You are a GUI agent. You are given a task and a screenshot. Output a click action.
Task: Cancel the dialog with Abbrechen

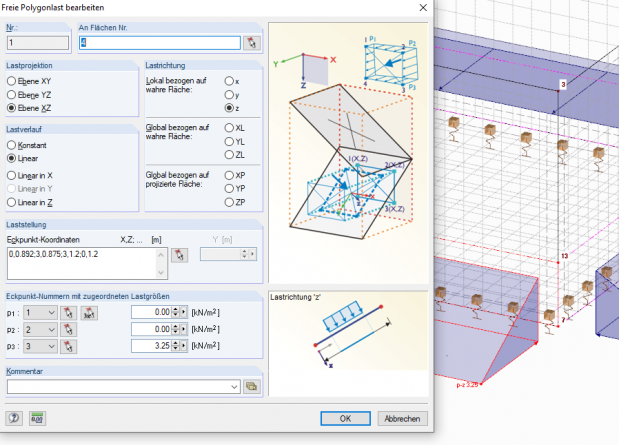[402, 419]
